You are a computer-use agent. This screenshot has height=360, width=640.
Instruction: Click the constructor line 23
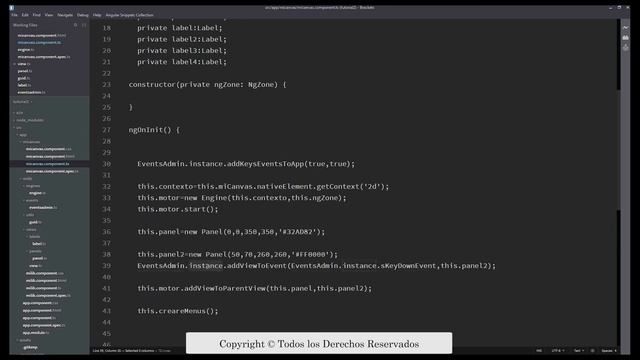(x=207, y=85)
